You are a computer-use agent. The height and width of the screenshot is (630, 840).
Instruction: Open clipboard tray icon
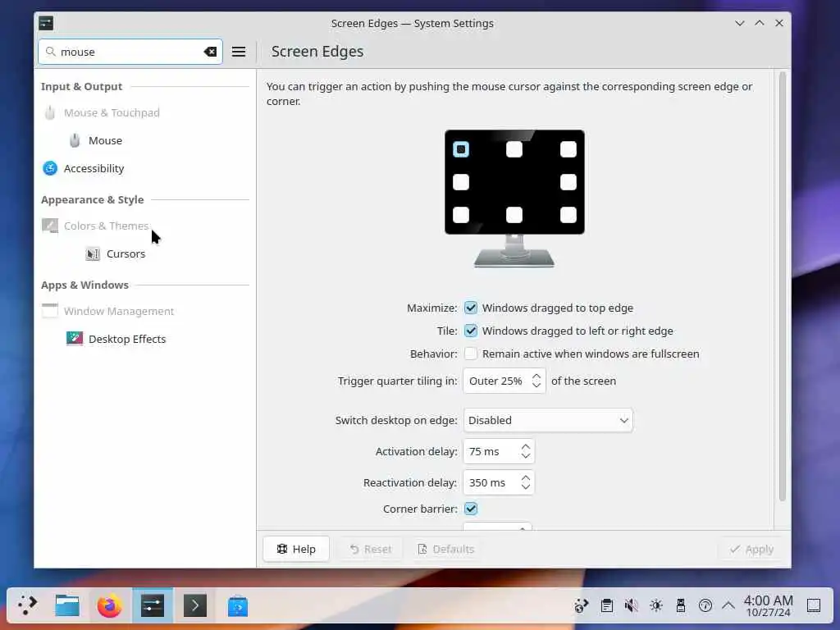607,605
